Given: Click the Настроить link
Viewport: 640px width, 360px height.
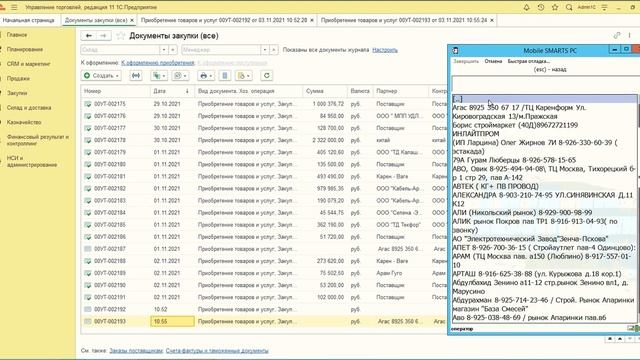Looking at the screenshot, I should tap(384, 50).
